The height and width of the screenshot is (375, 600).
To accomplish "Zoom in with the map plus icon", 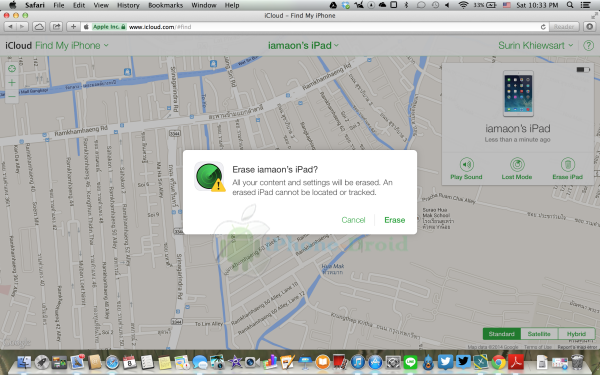I will point(12,83).
